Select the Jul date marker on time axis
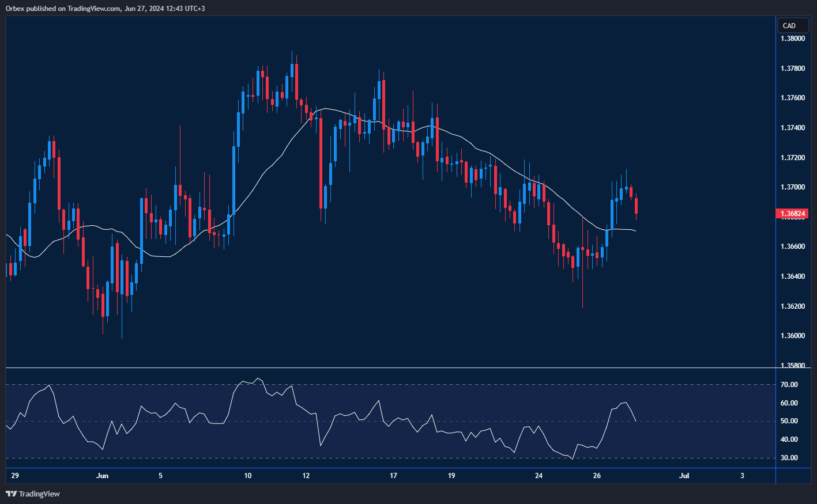817x504 pixels. click(x=684, y=476)
